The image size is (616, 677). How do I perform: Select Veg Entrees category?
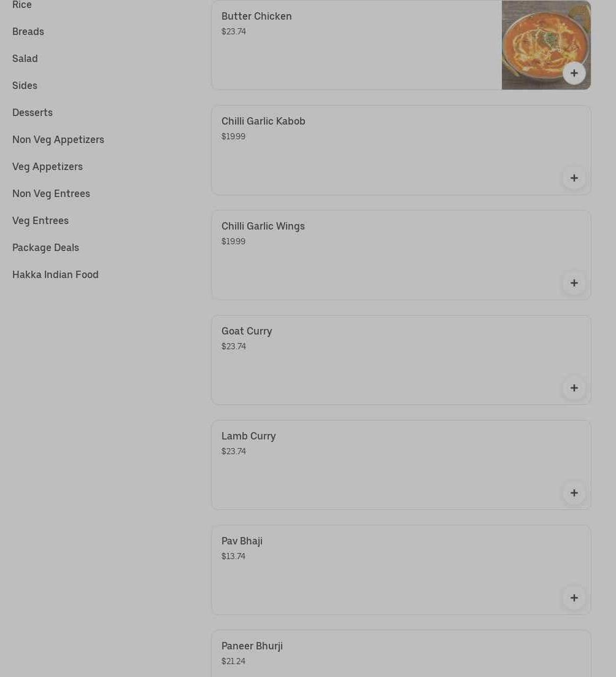[40, 220]
